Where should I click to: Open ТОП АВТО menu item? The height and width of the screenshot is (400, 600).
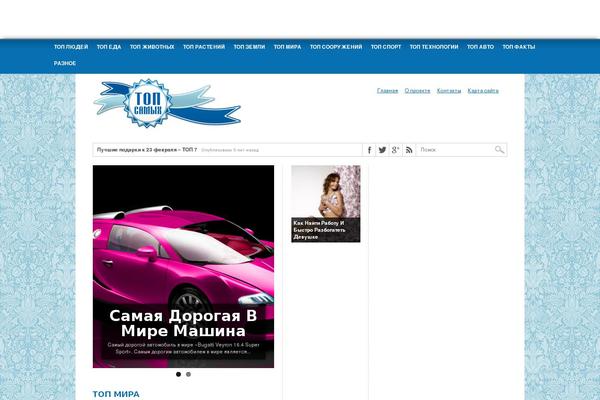pos(480,47)
